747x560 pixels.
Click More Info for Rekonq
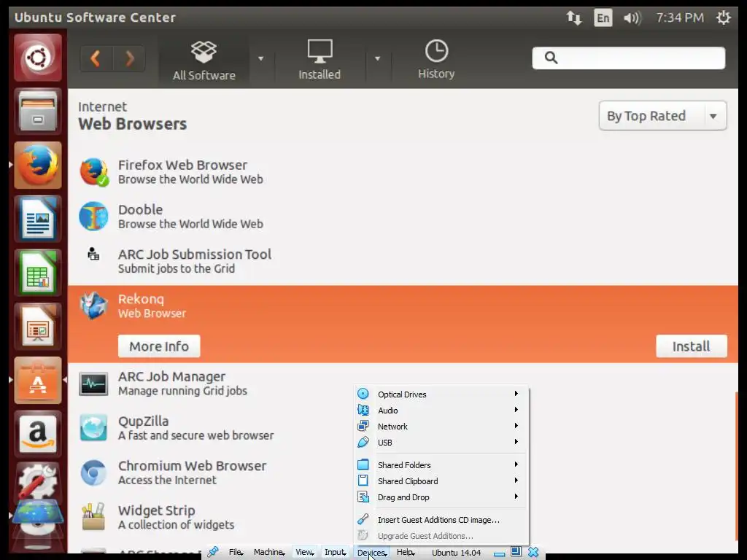point(159,346)
